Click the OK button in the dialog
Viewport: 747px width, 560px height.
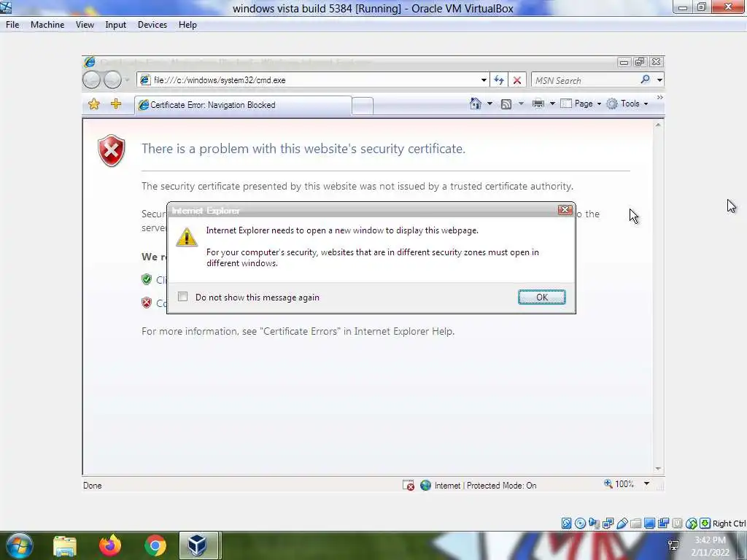(542, 297)
